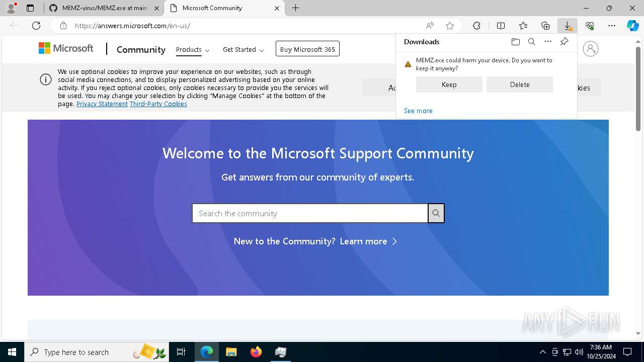The image size is (644, 362).
Task: Delete the MEMZ.exe download
Action: point(520,84)
